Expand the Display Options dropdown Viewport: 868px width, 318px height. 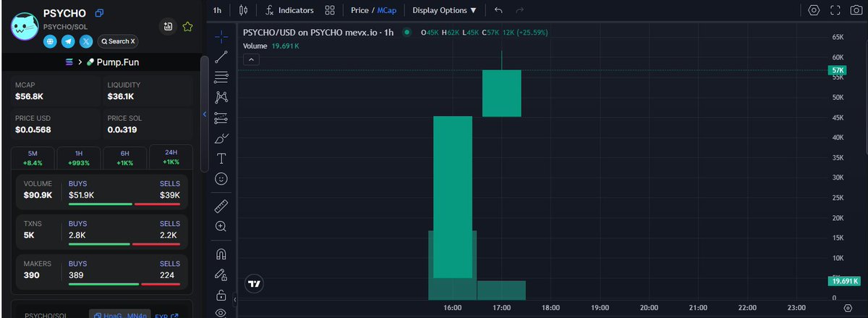click(444, 10)
